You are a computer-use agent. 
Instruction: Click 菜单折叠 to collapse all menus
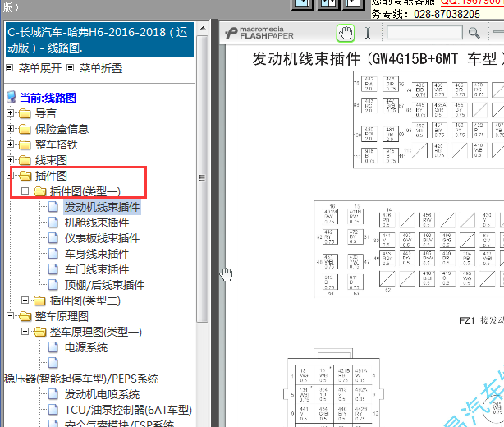(x=101, y=68)
